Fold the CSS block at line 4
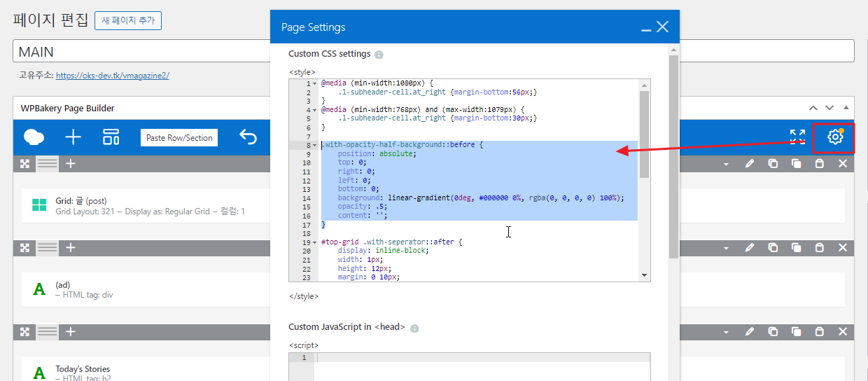Viewport: 868px width, 381px height. pos(315,110)
